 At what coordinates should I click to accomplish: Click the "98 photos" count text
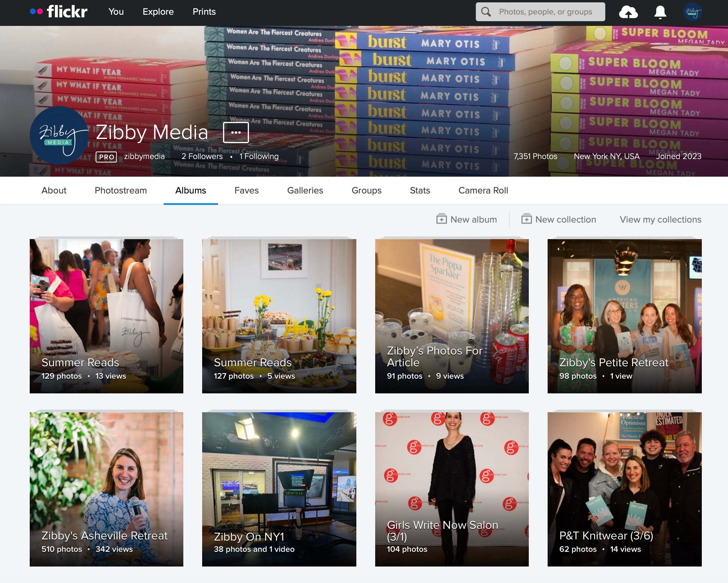coord(578,376)
